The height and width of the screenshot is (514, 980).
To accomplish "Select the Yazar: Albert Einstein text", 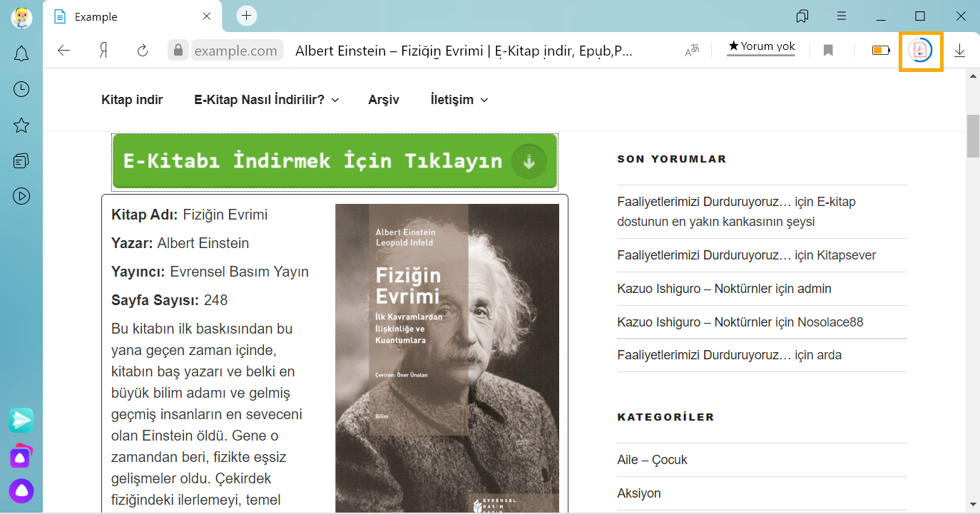I will (180, 243).
